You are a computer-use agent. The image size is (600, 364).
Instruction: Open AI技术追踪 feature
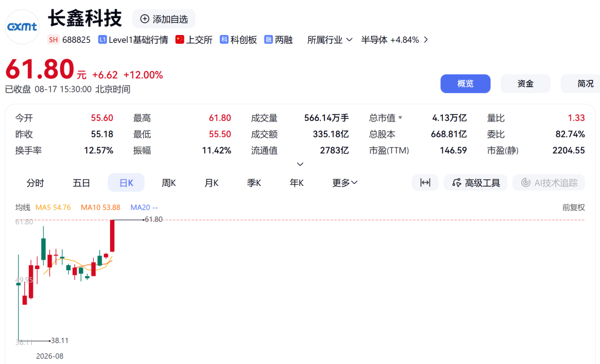click(549, 183)
